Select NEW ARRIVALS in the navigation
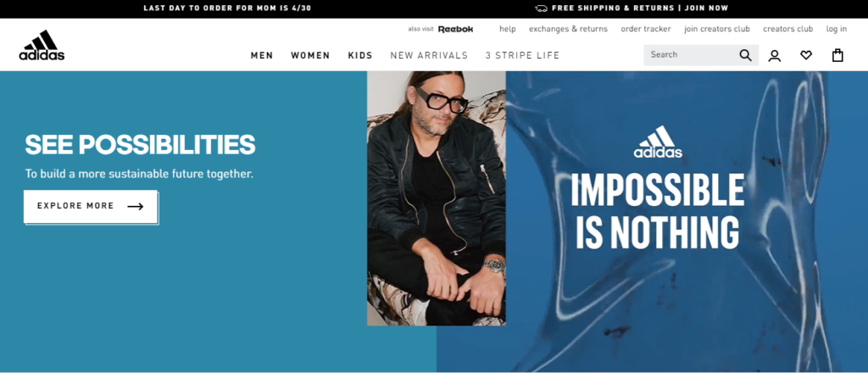The height and width of the screenshot is (373, 868). pos(429,55)
